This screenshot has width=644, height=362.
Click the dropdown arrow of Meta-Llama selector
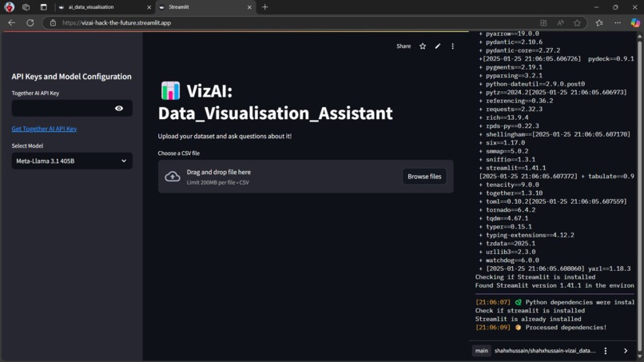coord(124,161)
